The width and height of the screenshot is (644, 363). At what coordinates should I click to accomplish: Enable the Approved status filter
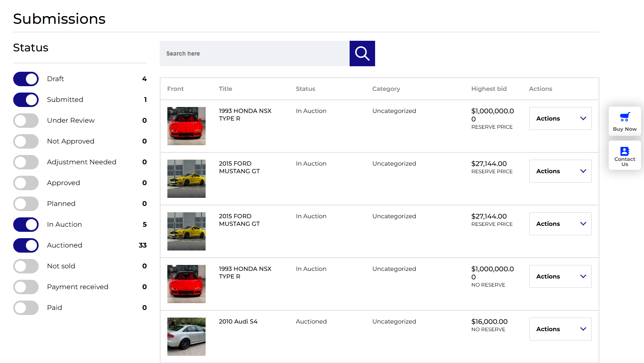pos(26,183)
